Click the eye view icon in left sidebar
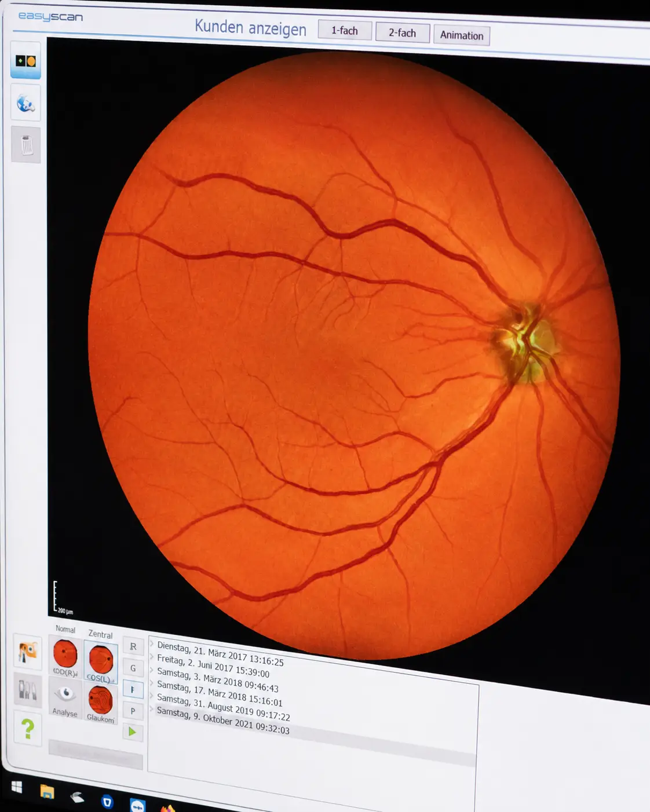650x812 pixels. pyautogui.click(x=25, y=61)
